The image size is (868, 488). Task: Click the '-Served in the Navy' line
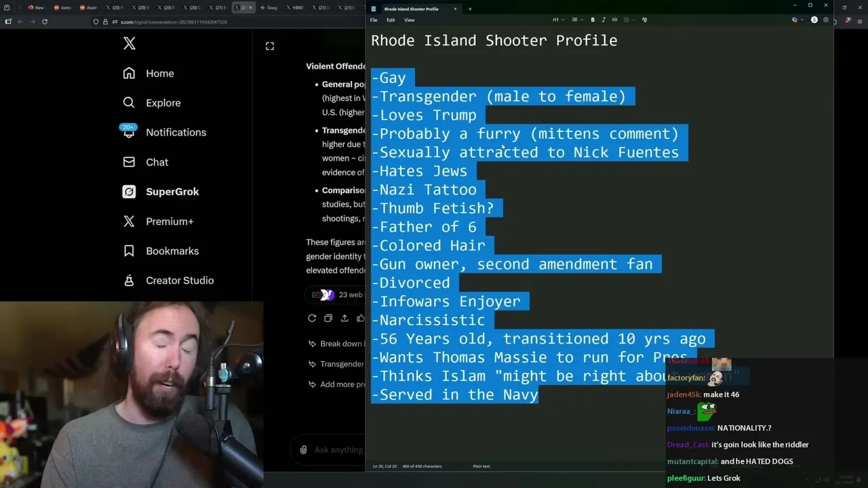[455, 394]
